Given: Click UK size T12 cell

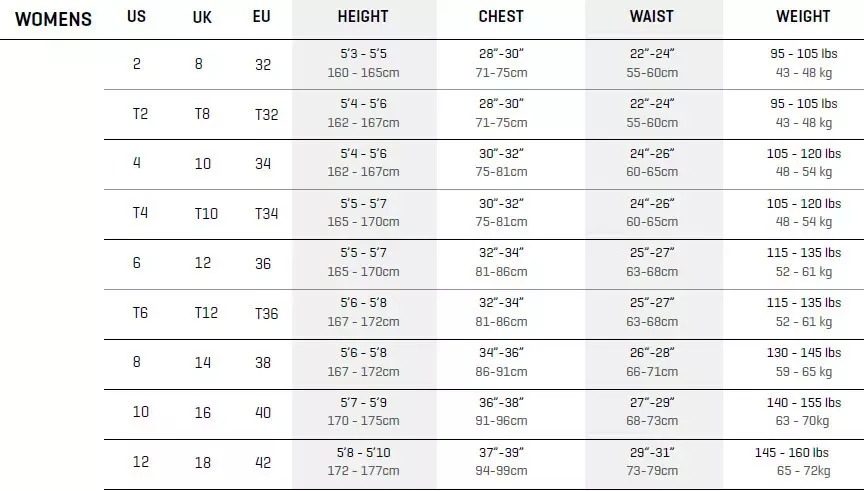Looking at the screenshot, I should 206,313.
